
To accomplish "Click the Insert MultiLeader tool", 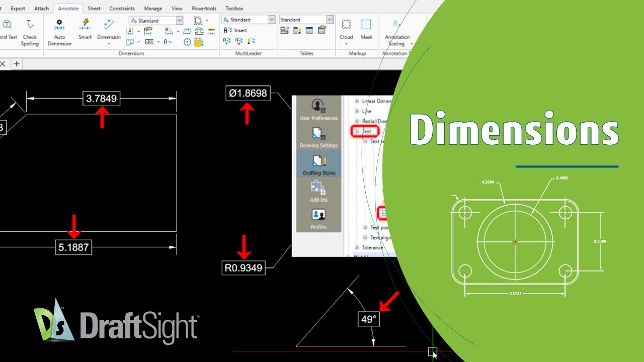I will click(x=235, y=30).
